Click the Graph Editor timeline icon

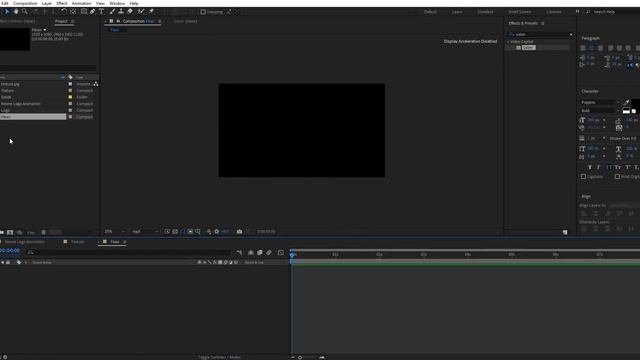[x=281, y=253]
